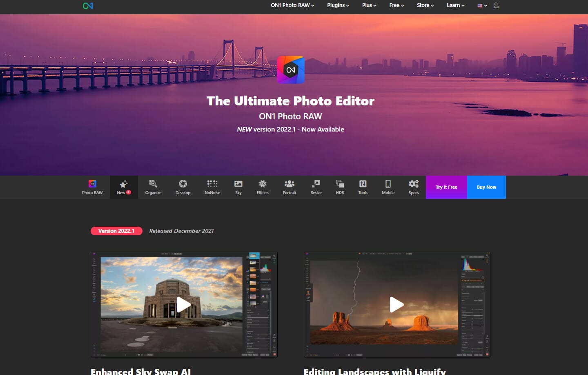Click the Try it Free button

(446, 187)
